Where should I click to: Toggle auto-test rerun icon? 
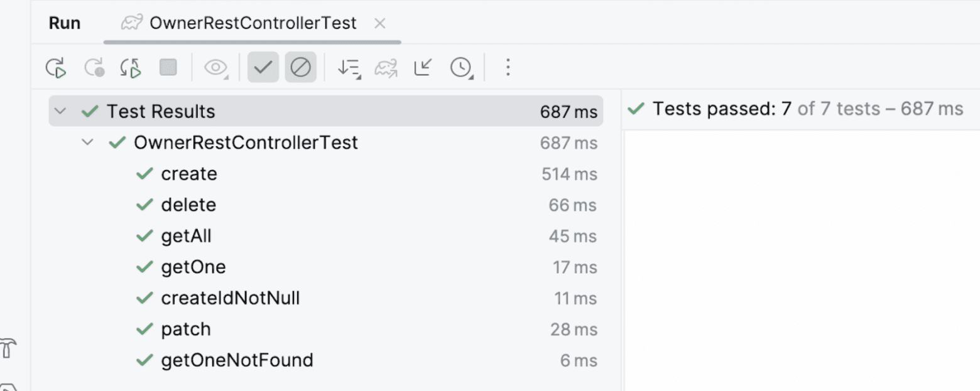pyautogui.click(x=131, y=67)
